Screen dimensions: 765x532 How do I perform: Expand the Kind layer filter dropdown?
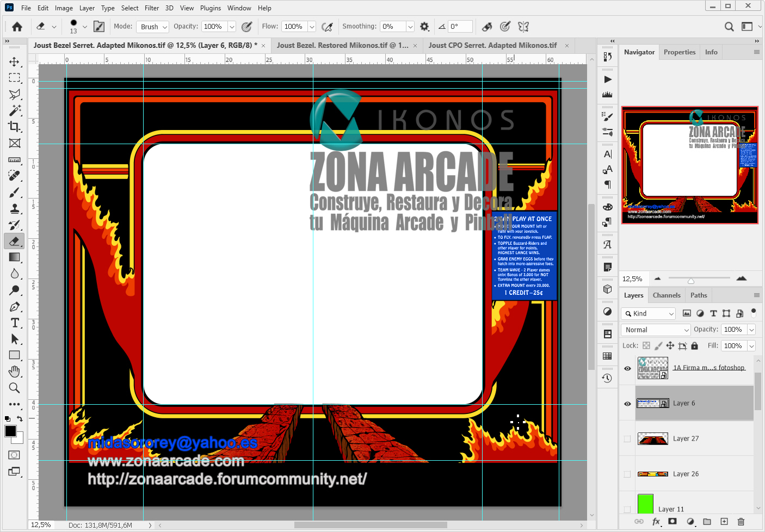649,313
